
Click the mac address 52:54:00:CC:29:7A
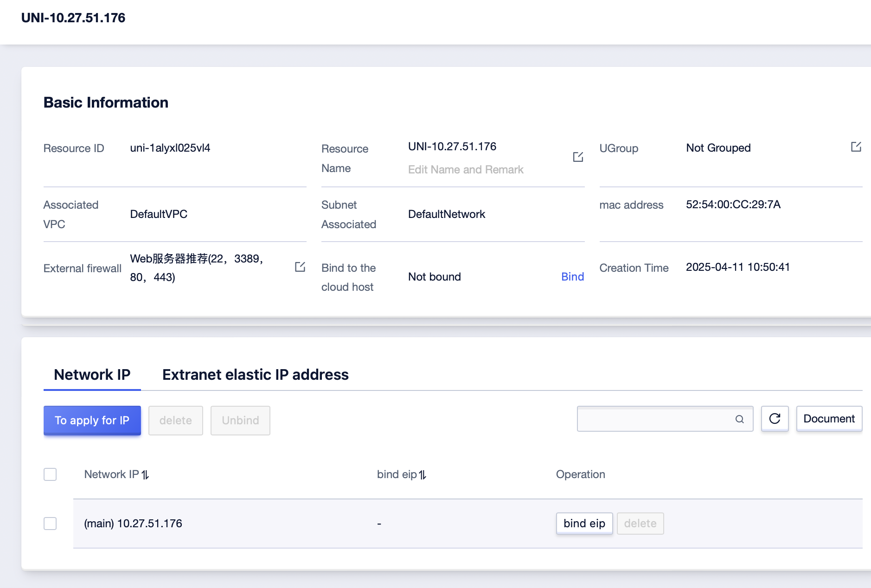pos(733,205)
